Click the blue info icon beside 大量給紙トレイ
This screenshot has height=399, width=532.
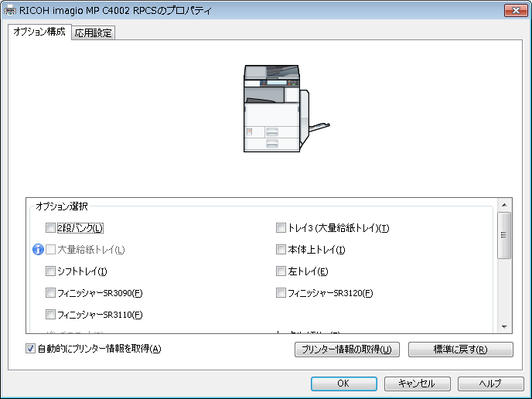pos(37,250)
